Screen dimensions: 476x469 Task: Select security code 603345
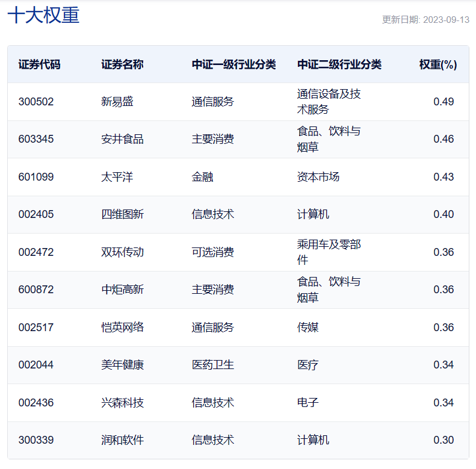[x=36, y=139]
